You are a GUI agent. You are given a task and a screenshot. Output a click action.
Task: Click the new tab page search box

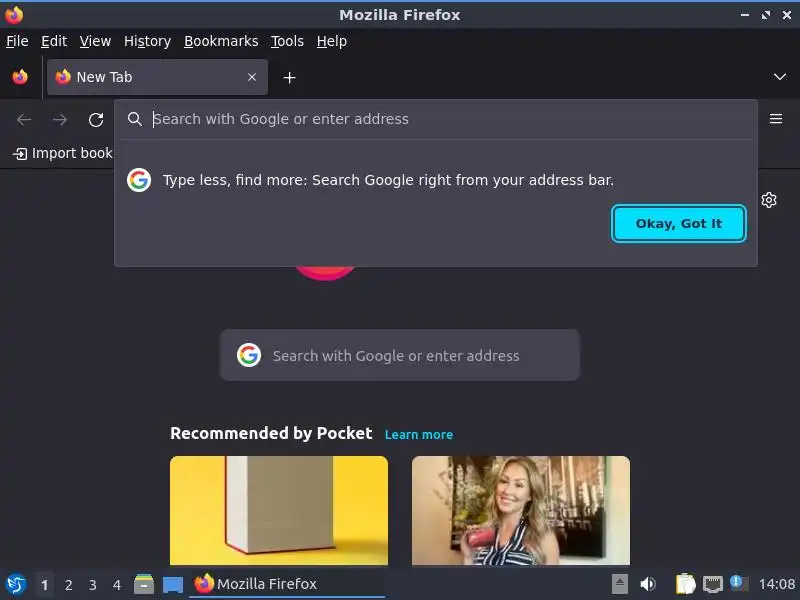(x=399, y=355)
